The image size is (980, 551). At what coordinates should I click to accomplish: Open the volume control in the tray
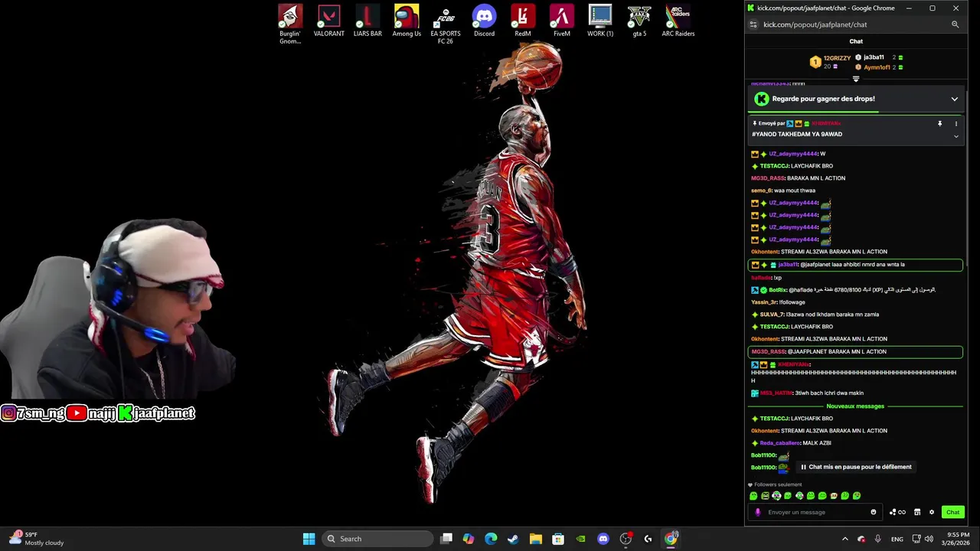tap(929, 539)
